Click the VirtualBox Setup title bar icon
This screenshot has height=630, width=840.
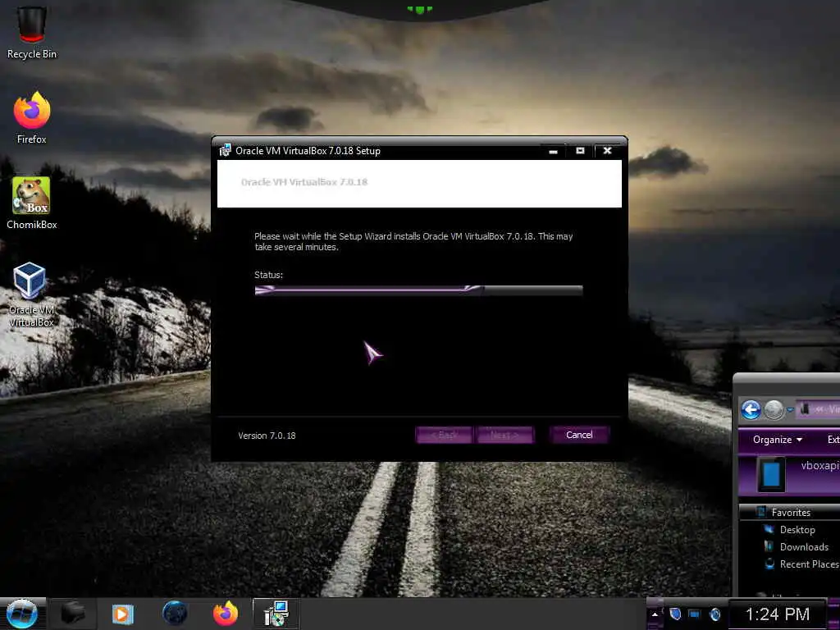[x=225, y=151]
